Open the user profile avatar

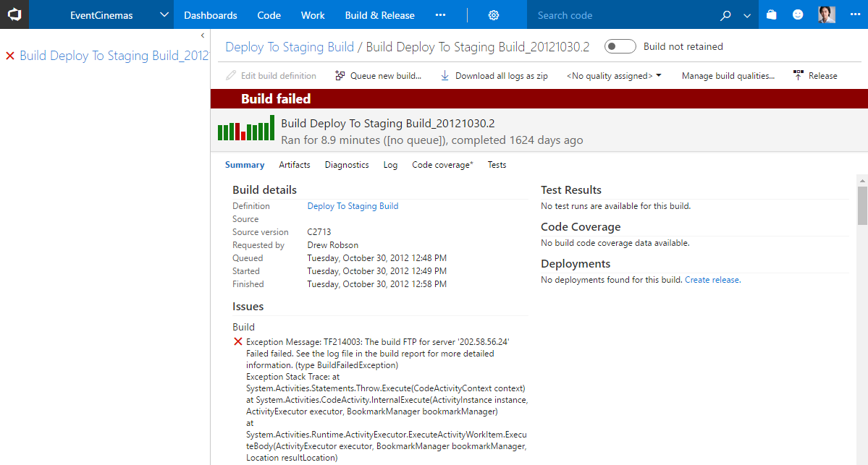(x=827, y=14)
